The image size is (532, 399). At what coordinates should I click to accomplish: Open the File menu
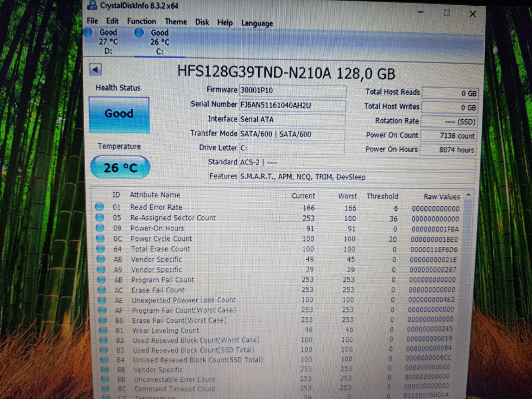click(x=92, y=21)
